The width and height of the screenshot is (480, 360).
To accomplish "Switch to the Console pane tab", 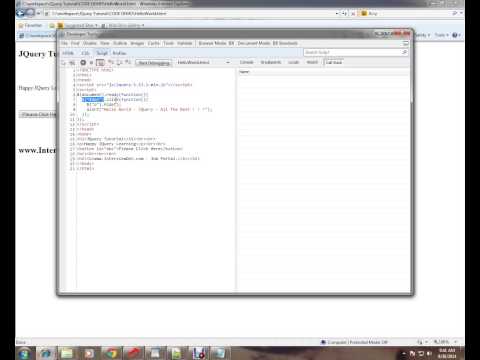I will (x=247, y=62).
